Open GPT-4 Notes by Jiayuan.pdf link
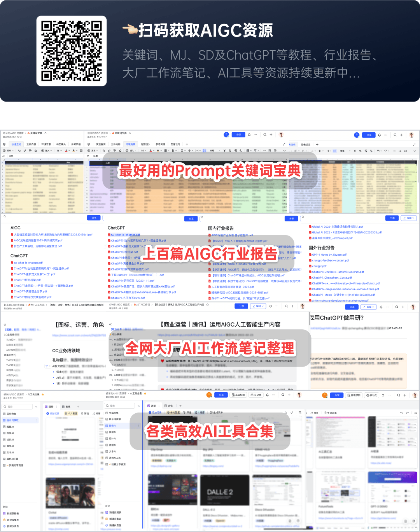420x532 pixels. pyautogui.click(x=329, y=255)
